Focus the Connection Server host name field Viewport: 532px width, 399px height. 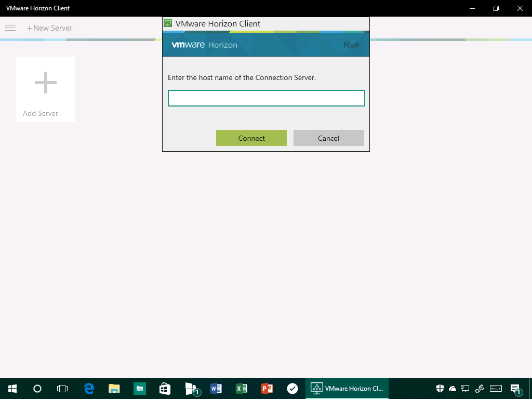pos(267,98)
